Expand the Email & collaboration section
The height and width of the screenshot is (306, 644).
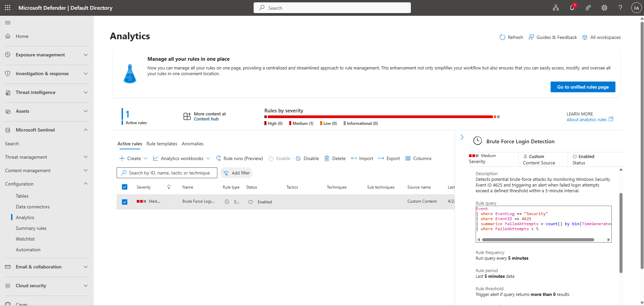pyautogui.click(x=86, y=267)
